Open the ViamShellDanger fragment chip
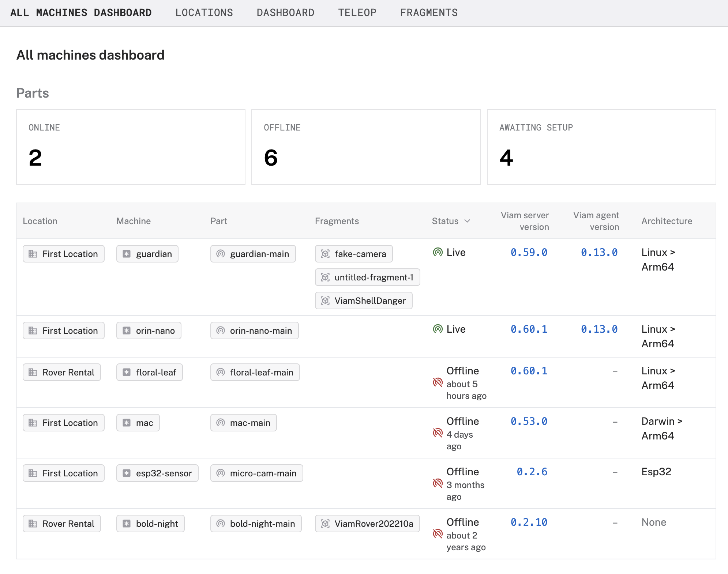 click(364, 301)
